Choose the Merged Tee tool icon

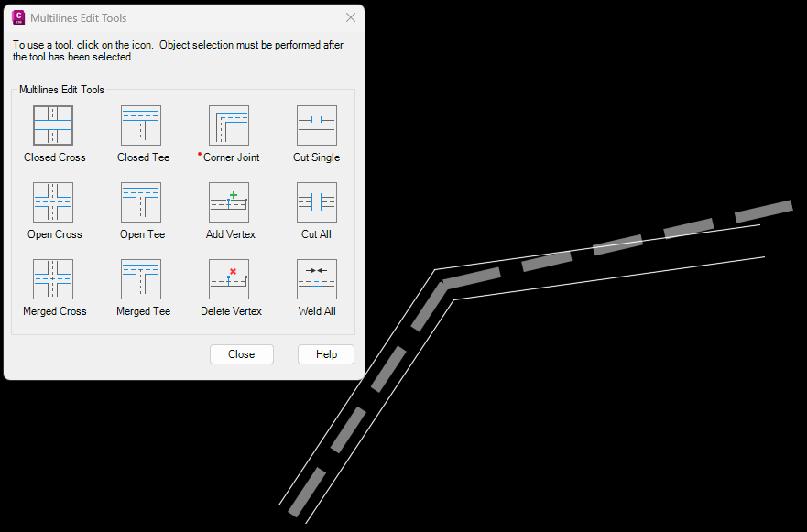coord(141,279)
